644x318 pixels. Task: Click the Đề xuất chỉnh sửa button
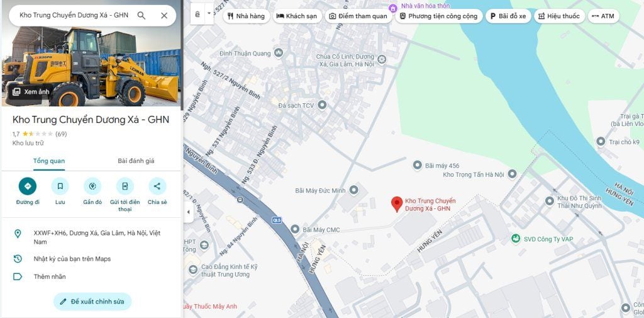coord(92,302)
